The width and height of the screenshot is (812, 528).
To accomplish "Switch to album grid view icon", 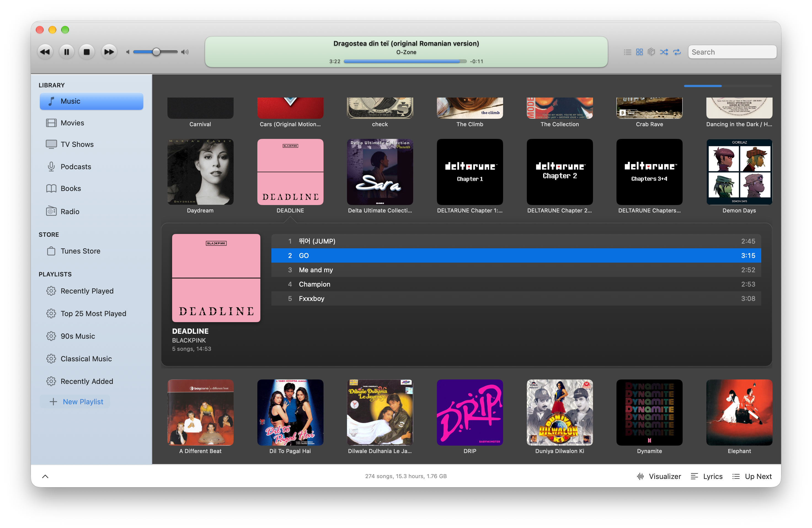I will point(639,52).
